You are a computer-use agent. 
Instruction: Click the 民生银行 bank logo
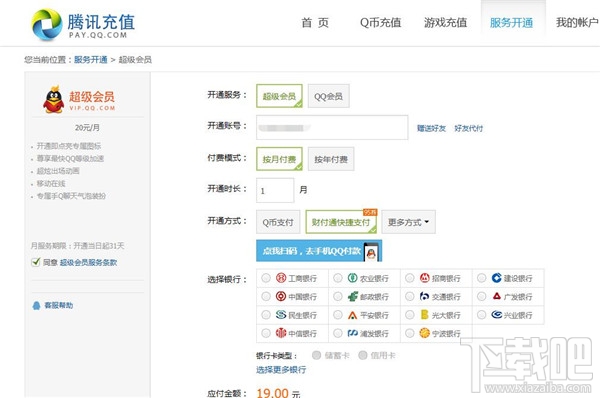click(x=281, y=315)
